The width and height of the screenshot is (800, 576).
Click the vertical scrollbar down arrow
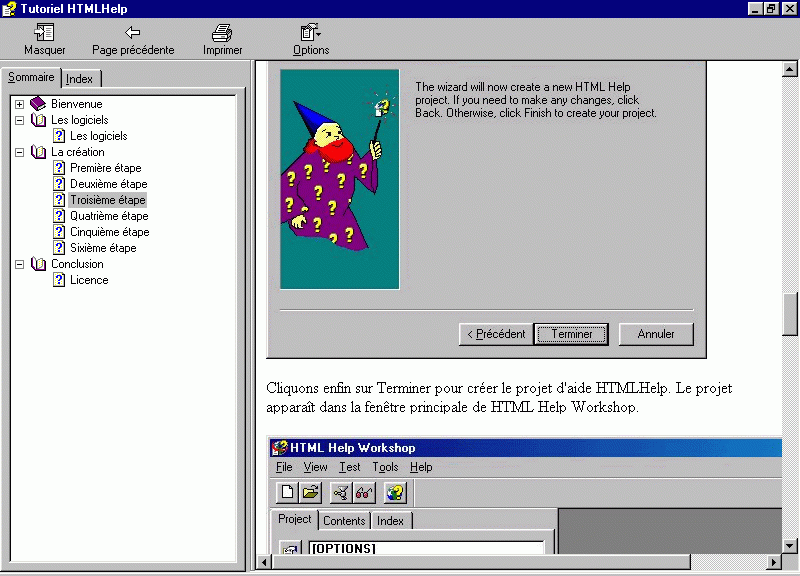(790, 546)
